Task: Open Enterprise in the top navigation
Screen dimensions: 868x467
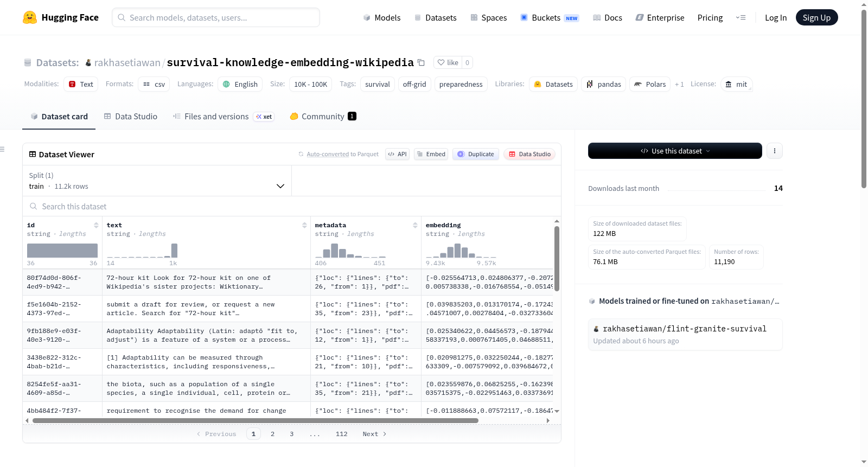Action: 660,17
